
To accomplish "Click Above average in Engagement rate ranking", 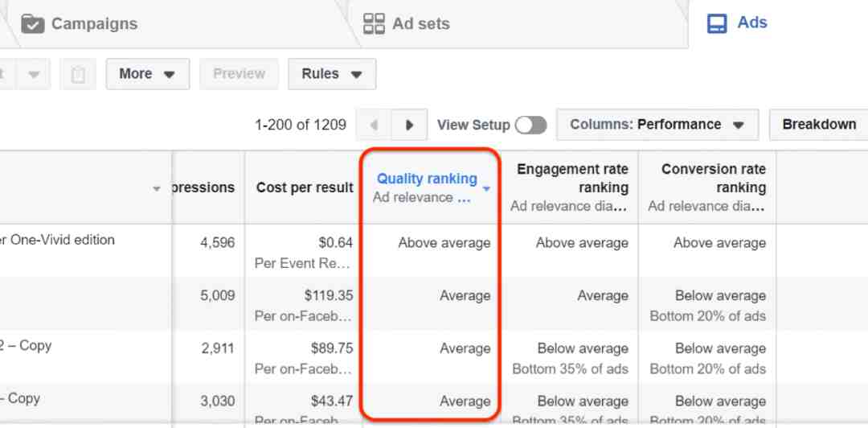I will click(582, 243).
